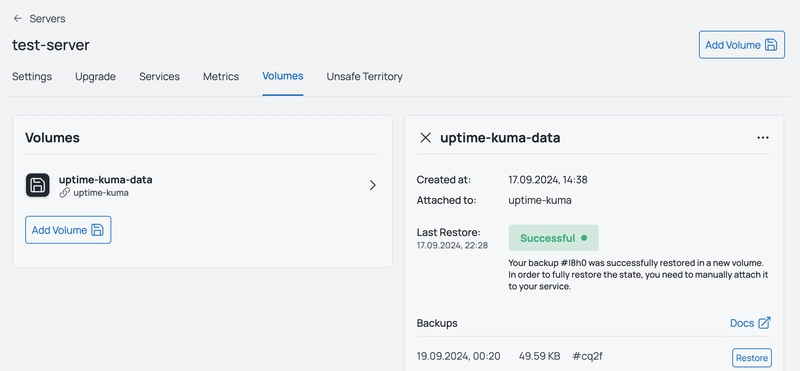Select the uptime-kuma-data volume name in list
The width and height of the screenshot is (800, 371).
coord(106,180)
